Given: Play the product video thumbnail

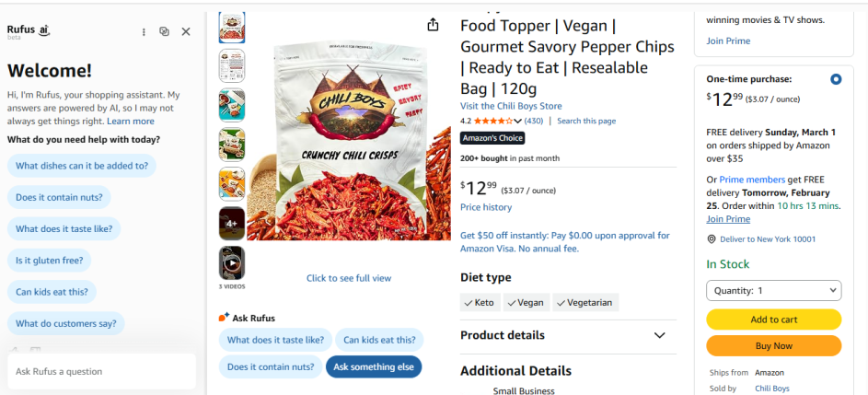Looking at the screenshot, I should pos(232,263).
